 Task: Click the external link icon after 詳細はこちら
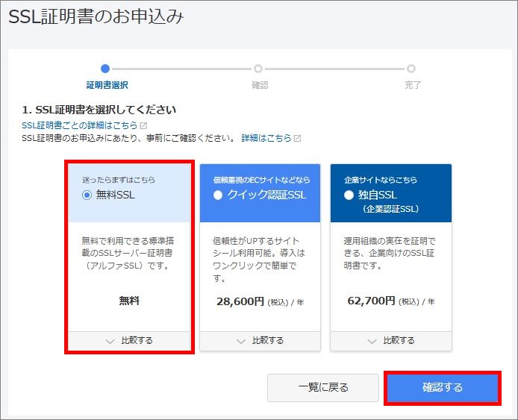pyautogui.click(x=297, y=138)
